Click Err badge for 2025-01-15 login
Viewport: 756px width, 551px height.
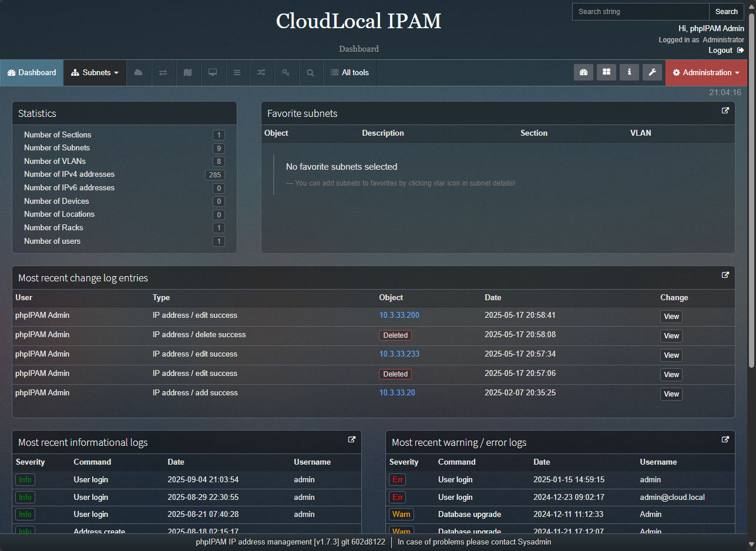[398, 480]
